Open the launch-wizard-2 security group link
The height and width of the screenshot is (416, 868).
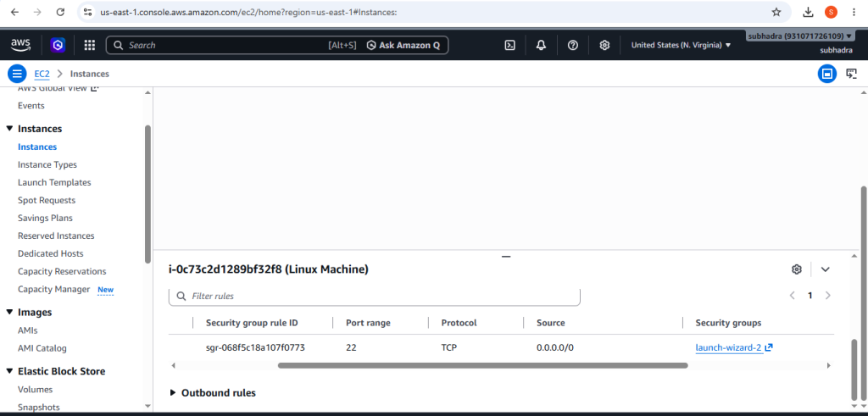click(x=734, y=348)
